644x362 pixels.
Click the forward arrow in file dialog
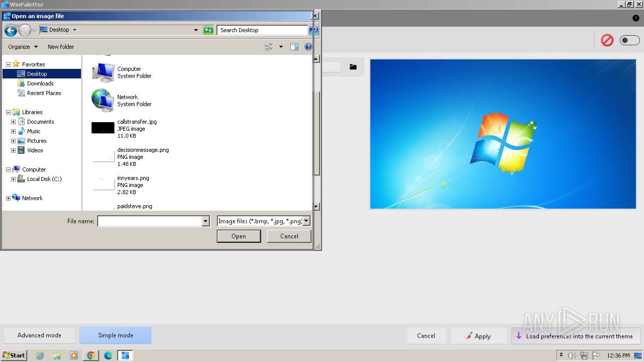tap(25, 31)
